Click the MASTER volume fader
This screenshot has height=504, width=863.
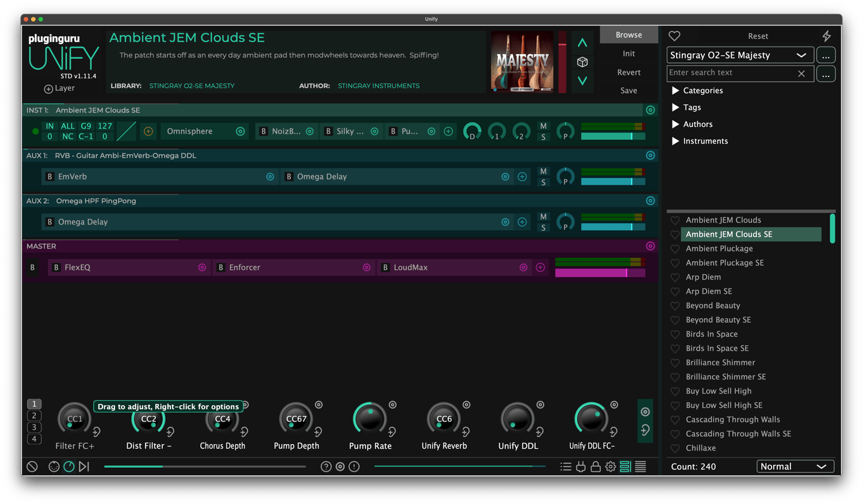[600, 273]
